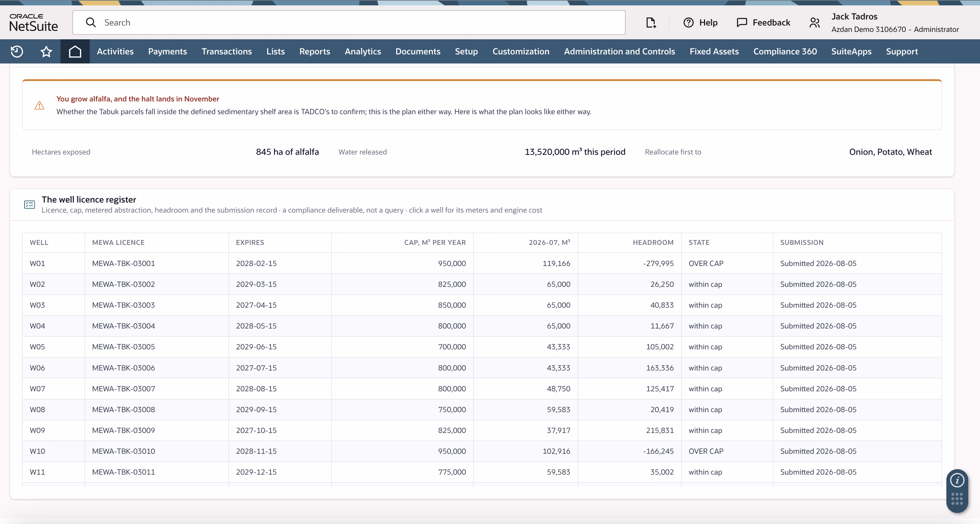980x524 pixels.
Task: Click the Feedback speech bubble icon
Action: click(742, 23)
